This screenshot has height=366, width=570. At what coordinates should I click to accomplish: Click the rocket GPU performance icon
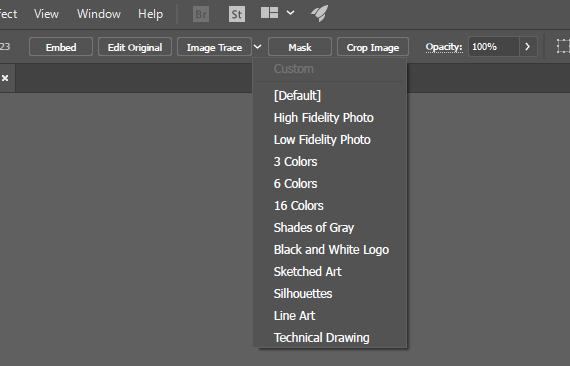[x=320, y=13]
